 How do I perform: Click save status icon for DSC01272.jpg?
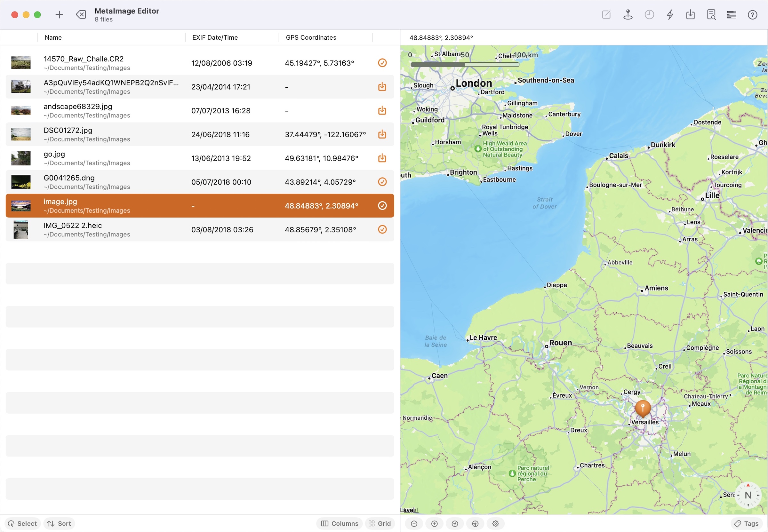(382, 134)
